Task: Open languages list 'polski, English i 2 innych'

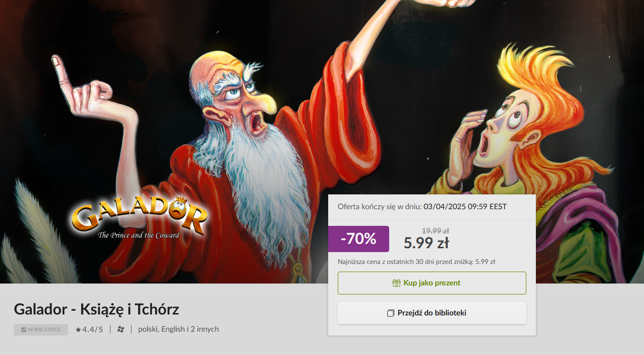Action: (x=179, y=329)
